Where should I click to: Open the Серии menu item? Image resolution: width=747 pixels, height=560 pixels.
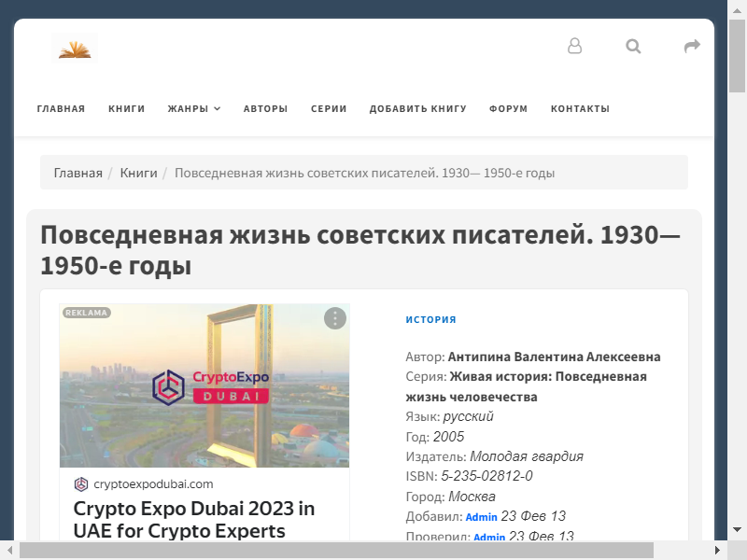[x=329, y=108]
